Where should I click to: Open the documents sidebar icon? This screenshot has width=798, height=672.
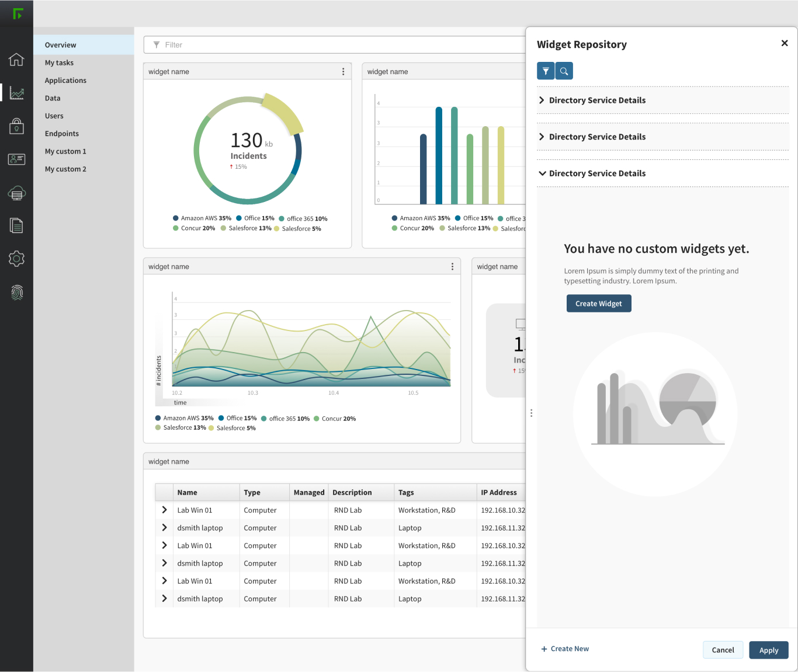click(x=16, y=225)
